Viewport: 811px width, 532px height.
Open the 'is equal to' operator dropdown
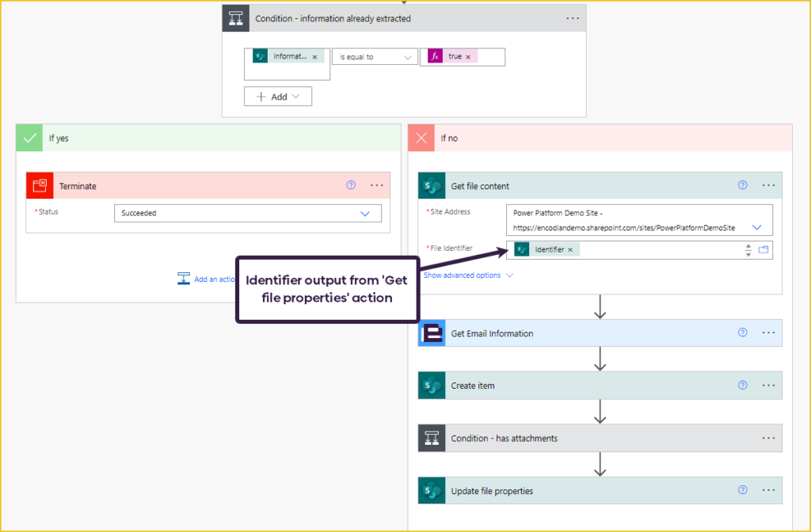coord(374,57)
